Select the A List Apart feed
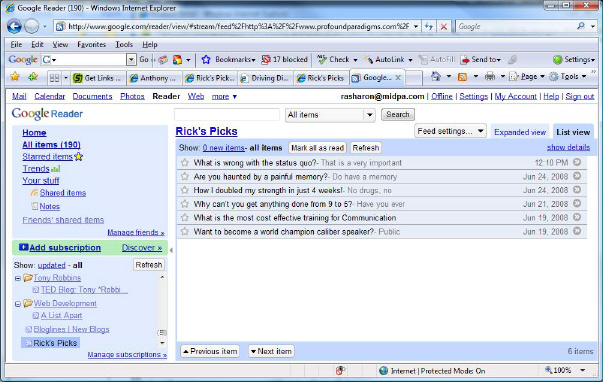 coord(61,315)
